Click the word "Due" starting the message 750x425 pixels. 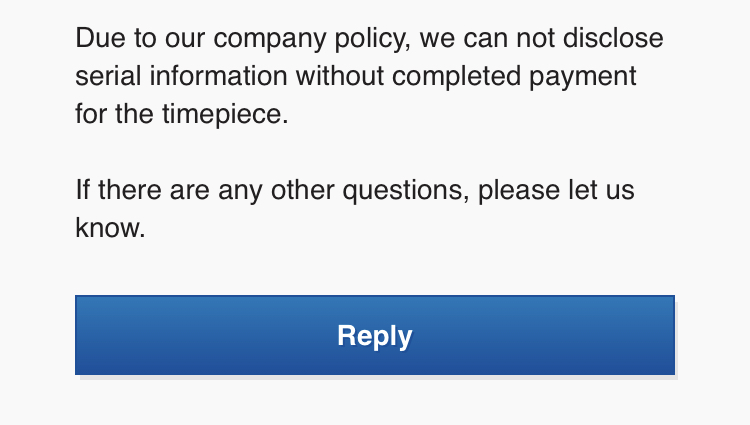click(98, 41)
